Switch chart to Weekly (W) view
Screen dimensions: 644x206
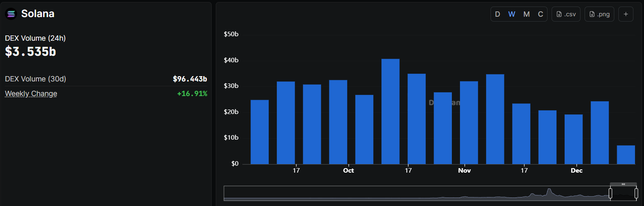point(512,14)
